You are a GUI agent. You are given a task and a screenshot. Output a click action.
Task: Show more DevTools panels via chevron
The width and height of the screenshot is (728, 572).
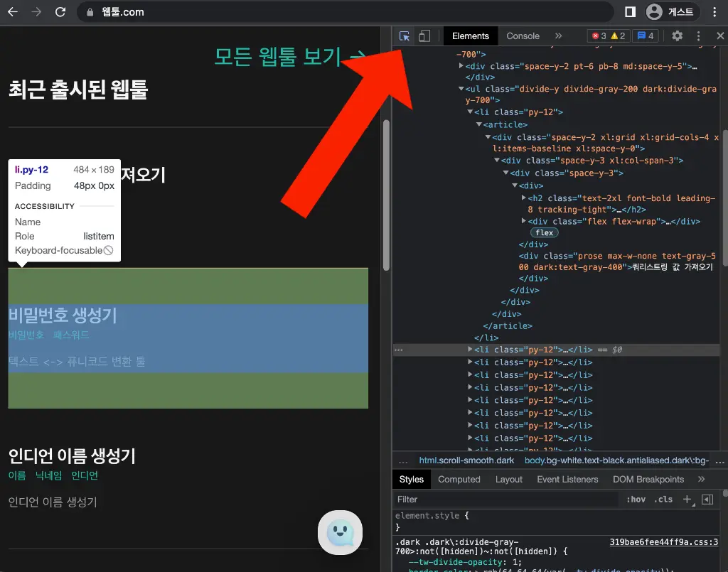558,36
